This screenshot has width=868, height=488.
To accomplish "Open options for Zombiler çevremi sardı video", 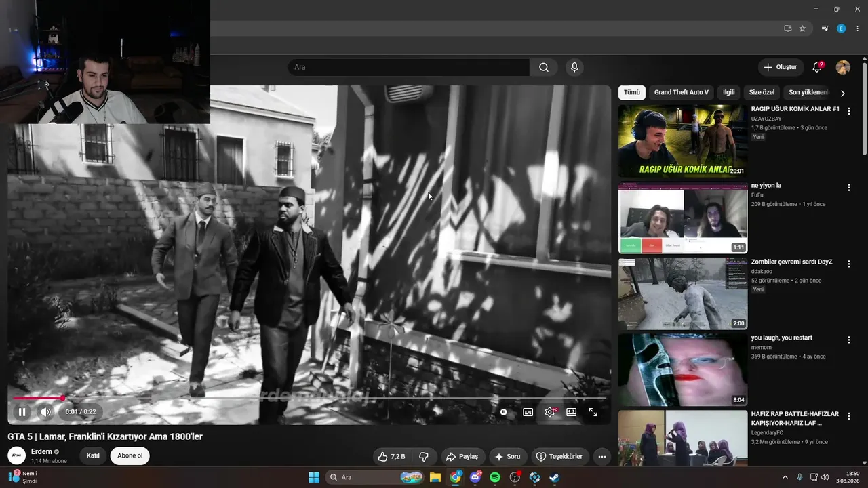I will click(849, 264).
